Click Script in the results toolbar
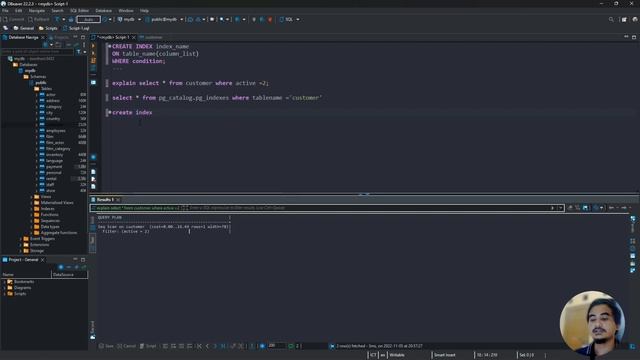Image resolution: width=640 pixels, height=360 pixels. coord(148,346)
